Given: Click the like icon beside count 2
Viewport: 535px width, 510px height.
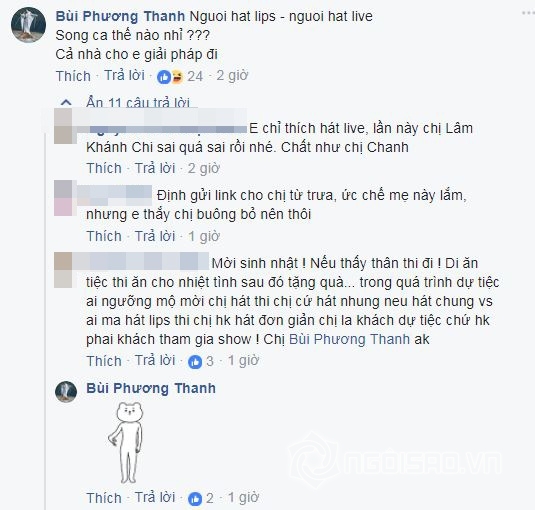Looking at the screenshot, I should (x=195, y=499).
